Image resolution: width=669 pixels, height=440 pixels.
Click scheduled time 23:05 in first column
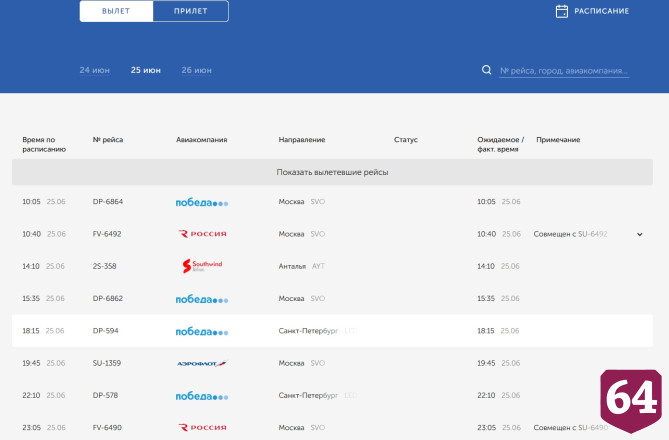click(x=32, y=428)
